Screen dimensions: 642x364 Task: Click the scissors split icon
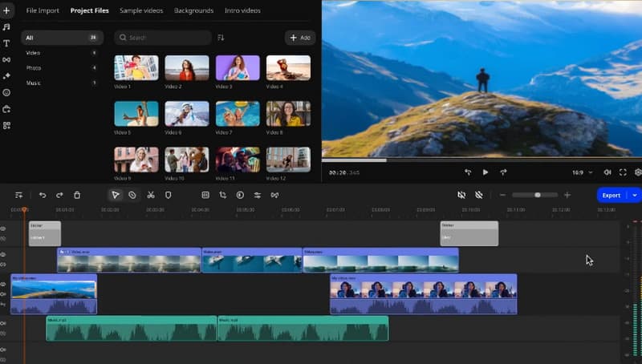151,195
